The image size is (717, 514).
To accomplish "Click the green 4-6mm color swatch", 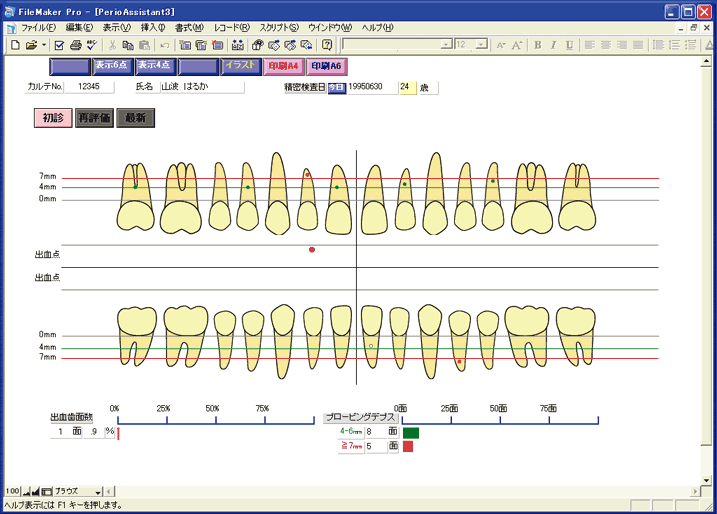I will (411, 432).
